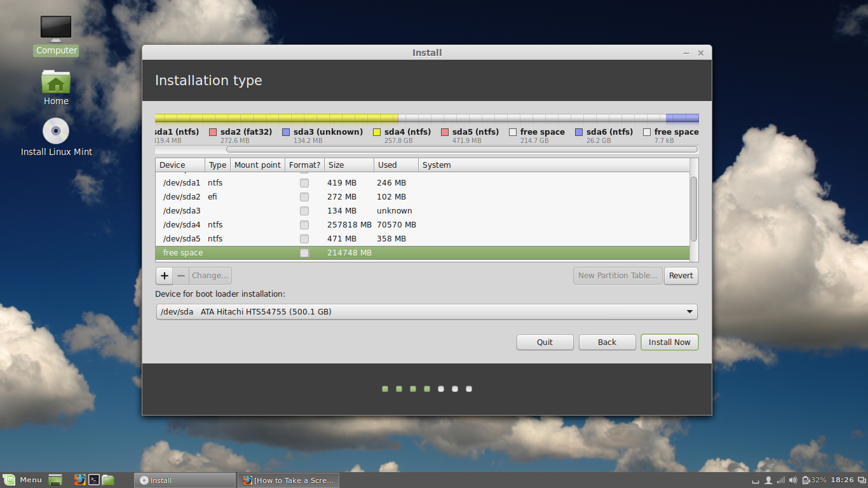Open the Home folder desktop icon
868x488 pixels.
(56, 86)
